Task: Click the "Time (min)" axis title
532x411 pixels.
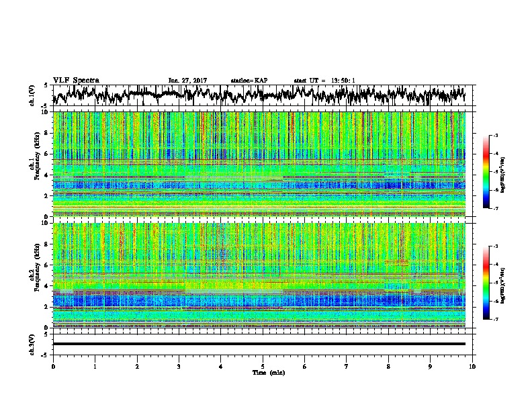Action: [269, 373]
